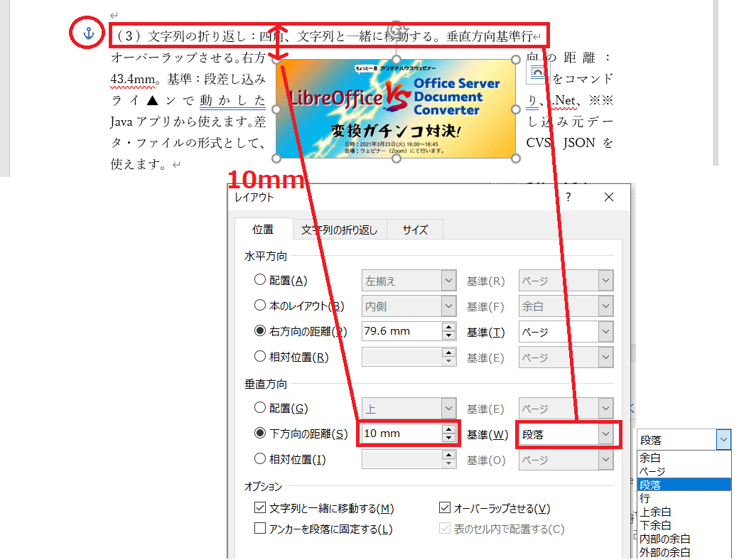This screenshot has height=560, width=739.
Task: Decrease the 10 mm value with the down arrow
Action: pyautogui.click(x=448, y=438)
